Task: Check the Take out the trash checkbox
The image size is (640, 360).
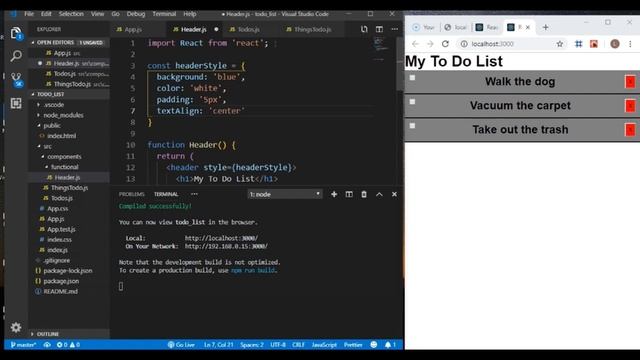Action: click(412, 125)
